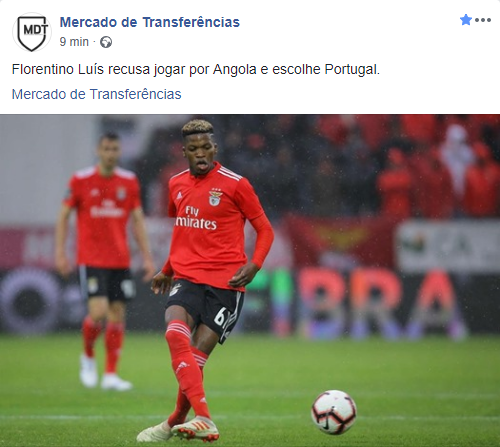Click the globe public privacy icon
The image size is (500, 447).
tap(106, 42)
